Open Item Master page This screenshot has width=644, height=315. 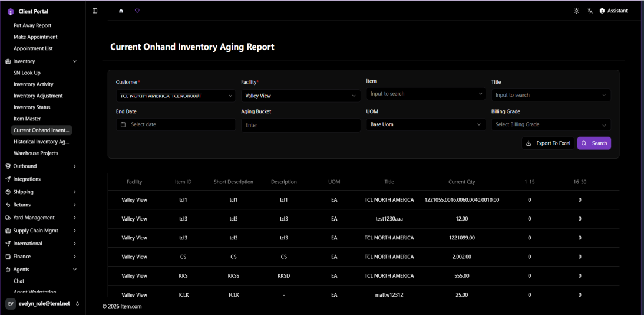coord(27,119)
